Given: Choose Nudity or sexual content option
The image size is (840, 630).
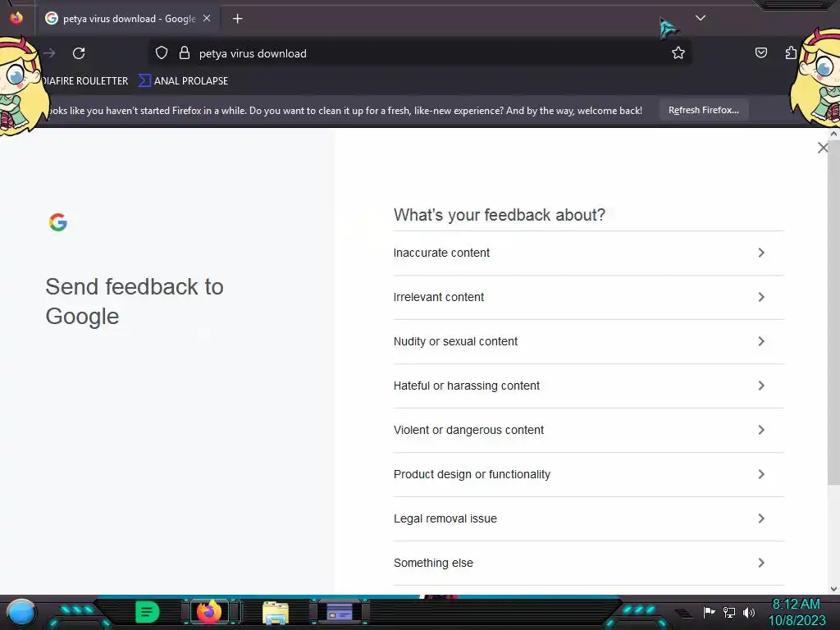Looking at the screenshot, I should point(589,342).
